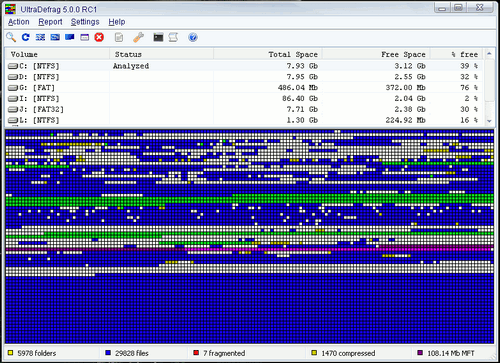Click the I: drive icon
500x363 pixels.
click(x=13, y=99)
